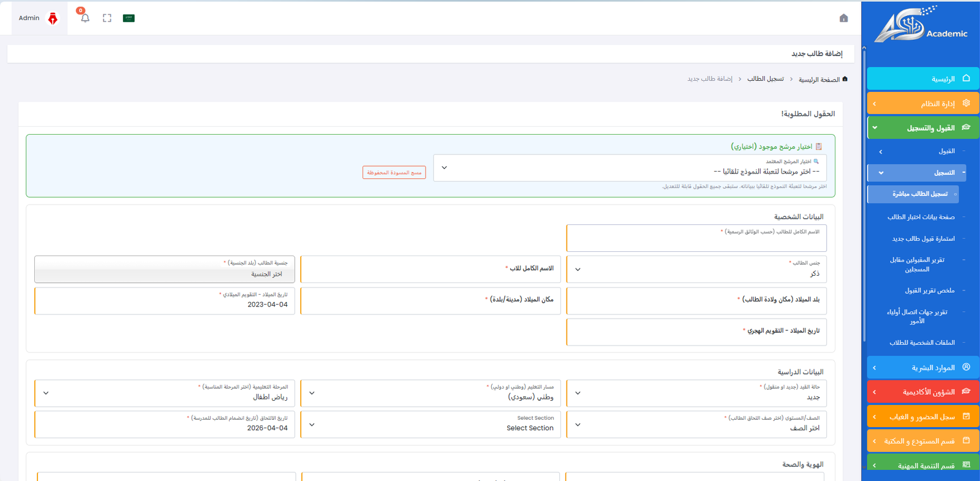This screenshot has height=481, width=980.
Task: Toggle fullscreen mode icon
Action: (x=107, y=18)
